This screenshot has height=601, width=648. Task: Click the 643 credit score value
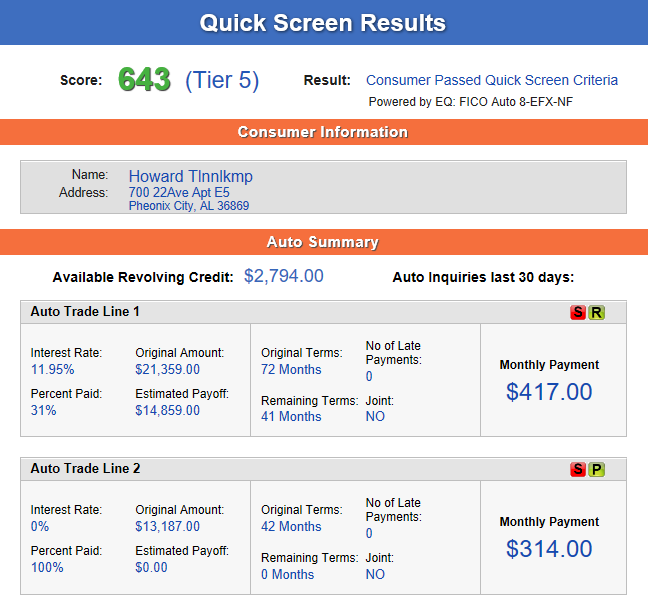144,80
